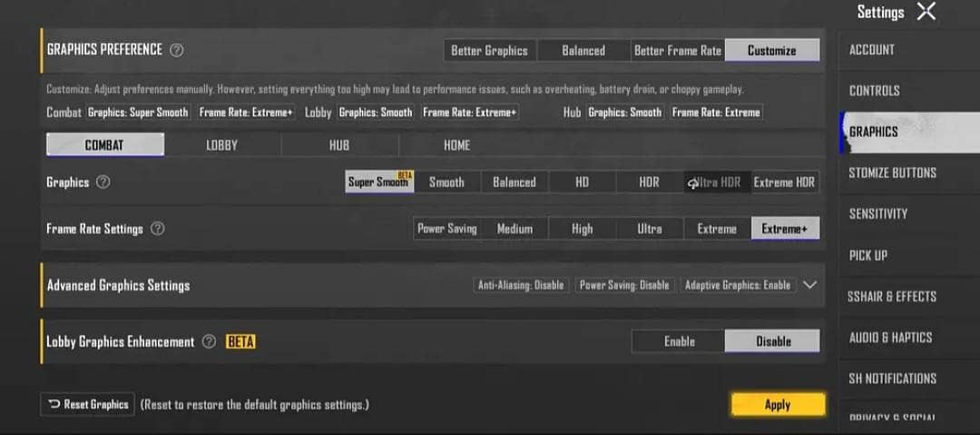
Task: Click the Graphics row question mark icon
Action: click(103, 183)
